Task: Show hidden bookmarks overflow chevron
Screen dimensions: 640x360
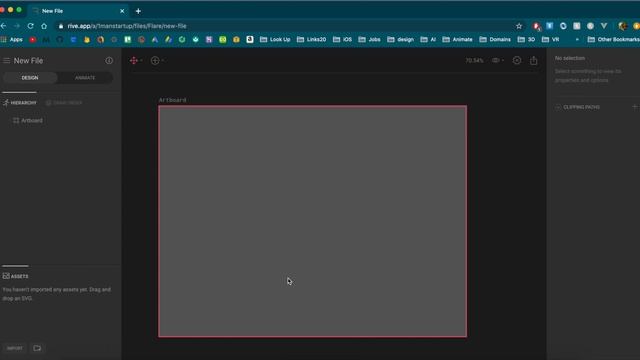Action: 577,39
